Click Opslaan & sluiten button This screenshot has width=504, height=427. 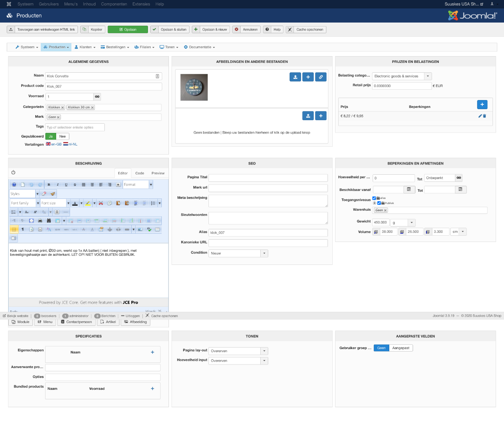tap(170, 29)
